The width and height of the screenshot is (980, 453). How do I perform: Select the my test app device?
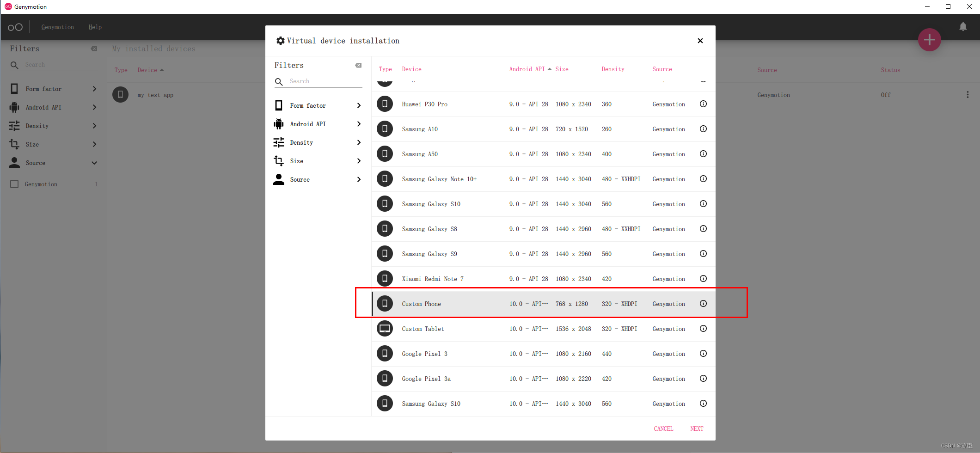(x=155, y=95)
